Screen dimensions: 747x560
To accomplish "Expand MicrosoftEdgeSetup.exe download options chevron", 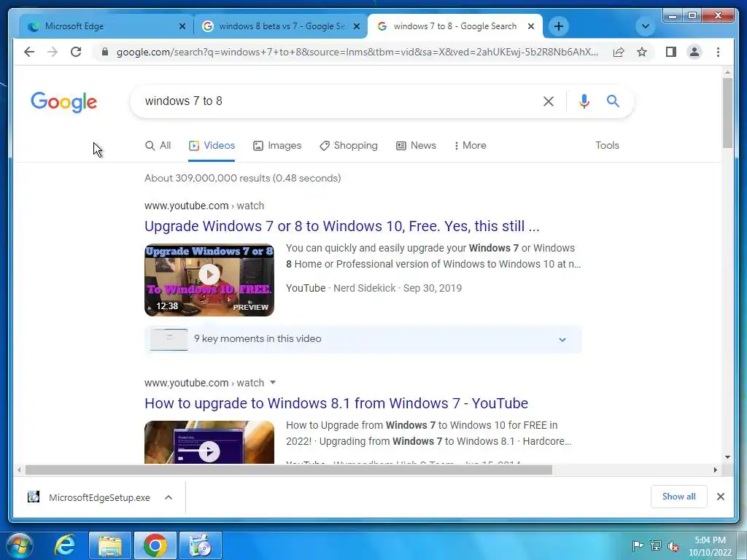I will 169,497.
